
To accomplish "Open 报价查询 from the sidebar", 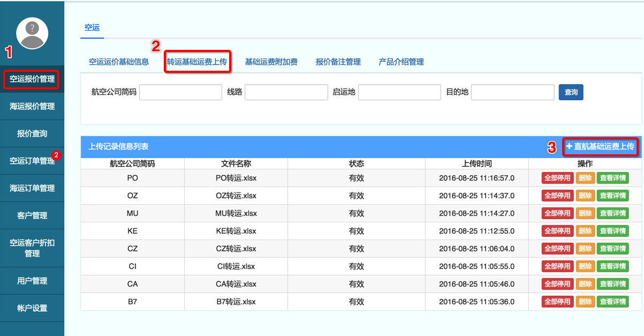I will (32, 133).
